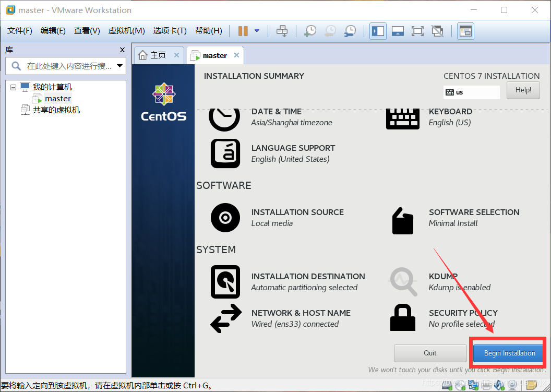Pause the virtual machine with the orange pause icon
551x392 pixels.
pos(243,31)
